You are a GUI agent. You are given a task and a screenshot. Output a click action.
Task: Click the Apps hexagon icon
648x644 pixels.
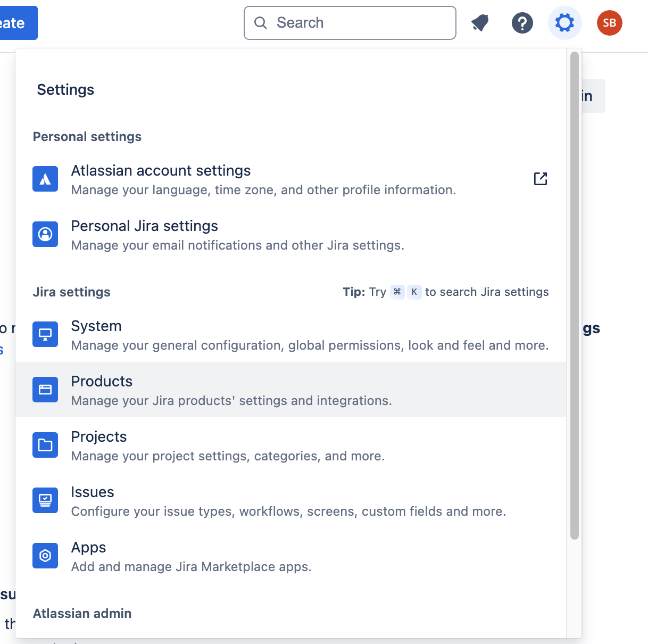[45, 556]
